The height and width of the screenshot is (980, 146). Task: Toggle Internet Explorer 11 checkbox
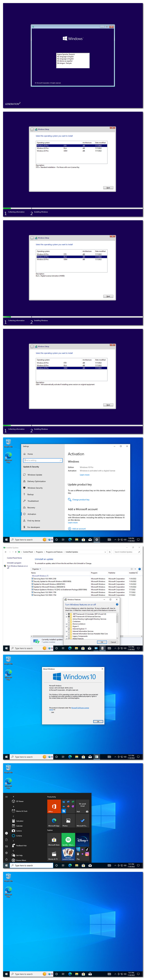pyautogui.click(x=69, y=629)
